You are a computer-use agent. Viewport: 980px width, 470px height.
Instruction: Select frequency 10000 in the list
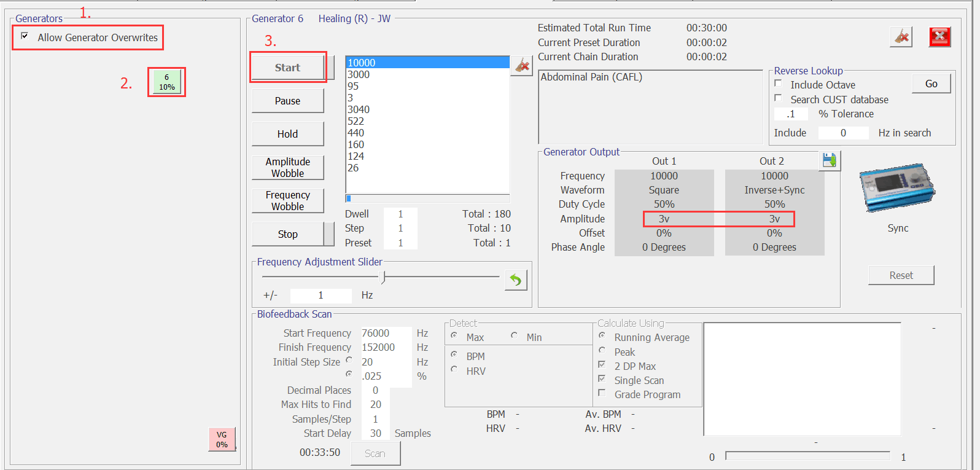[427, 63]
